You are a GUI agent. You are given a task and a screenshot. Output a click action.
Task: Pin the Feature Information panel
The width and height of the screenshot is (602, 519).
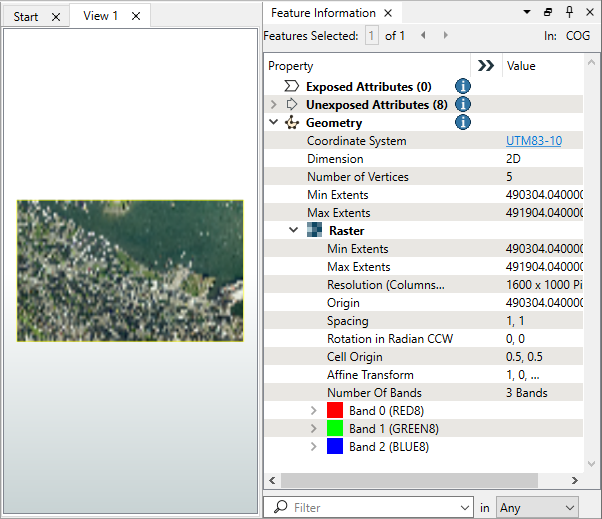click(x=569, y=13)
